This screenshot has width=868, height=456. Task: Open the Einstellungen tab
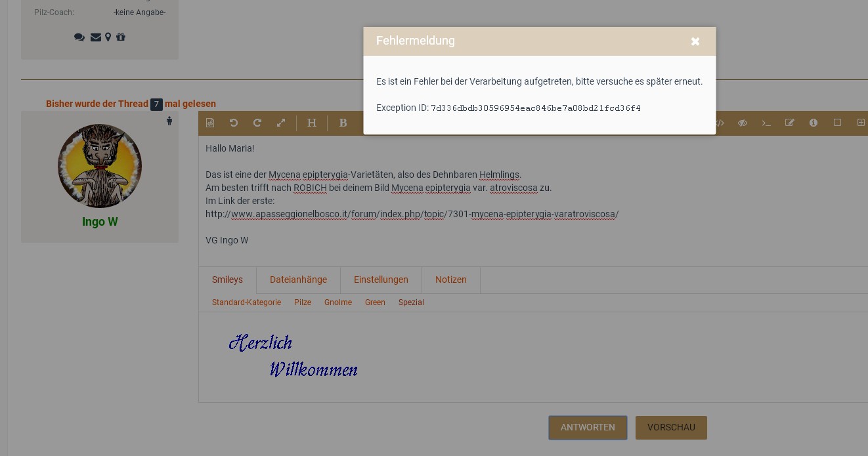381,280
